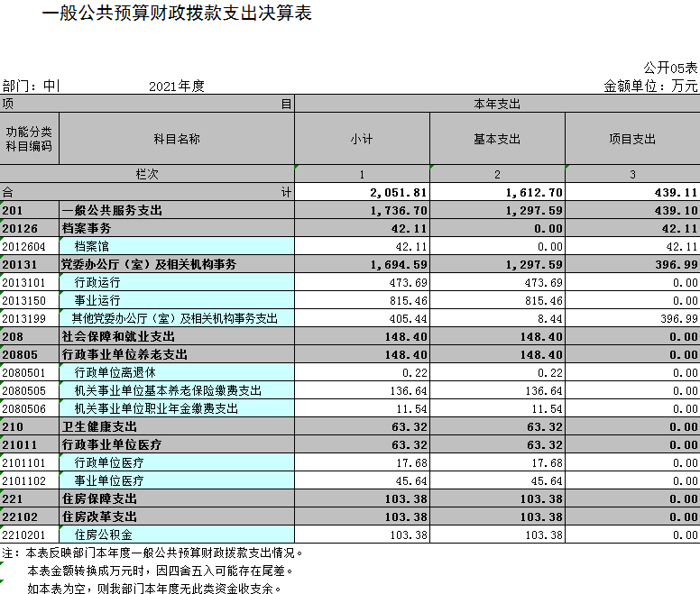Select the 小计 column header
Screen dimensions: 700x594
coord(362,139)
